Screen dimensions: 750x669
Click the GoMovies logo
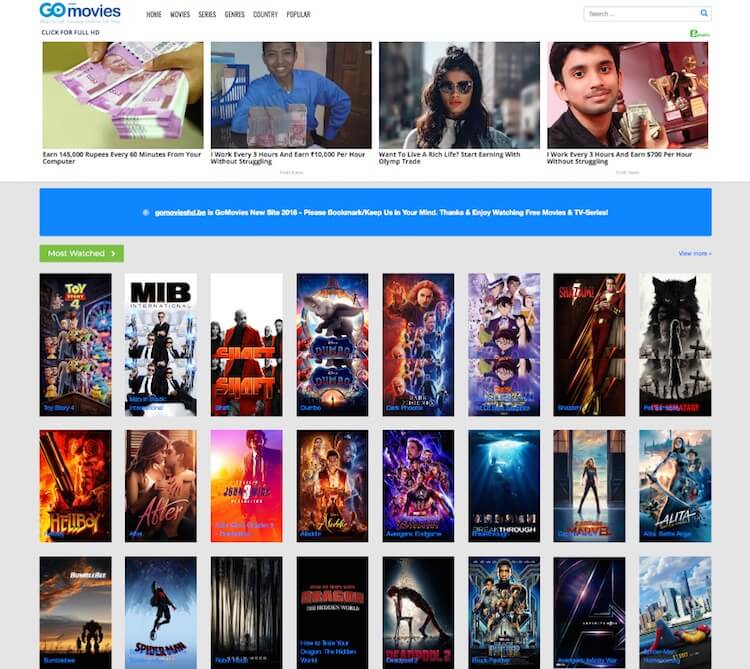pyautogui.click(x=79, y=12)
